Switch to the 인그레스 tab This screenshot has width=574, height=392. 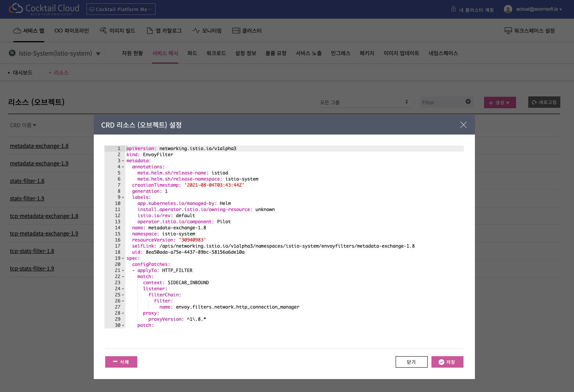tap(340, 53)
